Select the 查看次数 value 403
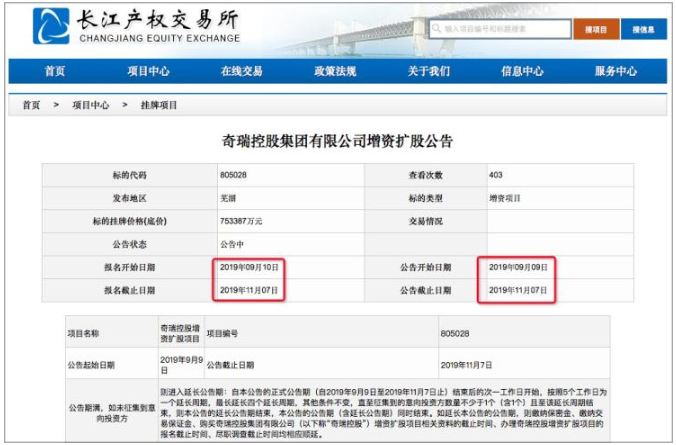Image resolution: width=676 pixels, height=445 pixels. pyautogui.click(x=496, y=175)
